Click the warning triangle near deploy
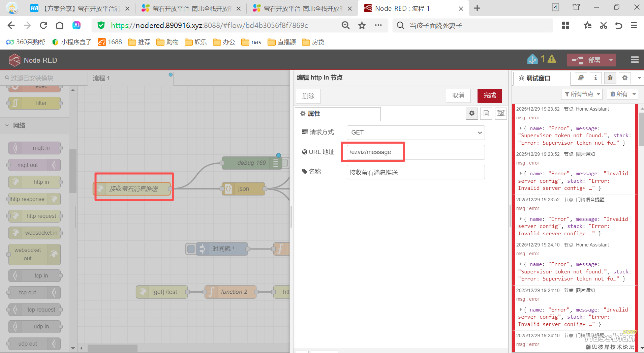Image resolution: width=644 pixels, height=353 pixels. 551,59
